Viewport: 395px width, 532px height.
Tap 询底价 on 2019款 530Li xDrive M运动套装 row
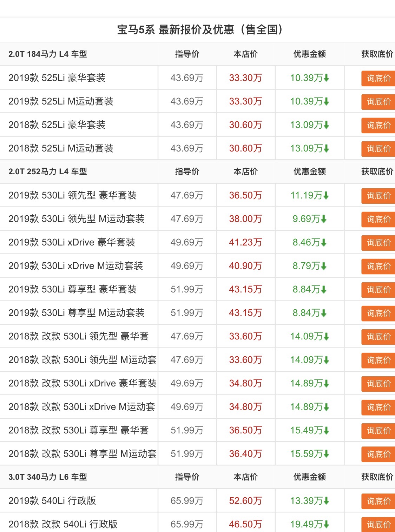[378, 266]
